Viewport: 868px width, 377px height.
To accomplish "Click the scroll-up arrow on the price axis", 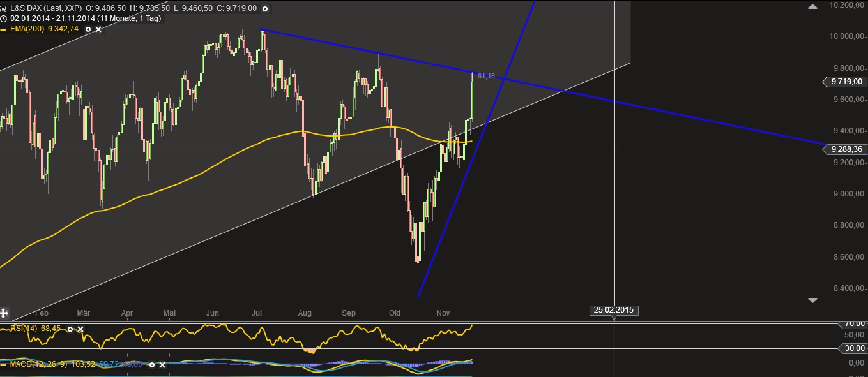I will click(812, 6).
